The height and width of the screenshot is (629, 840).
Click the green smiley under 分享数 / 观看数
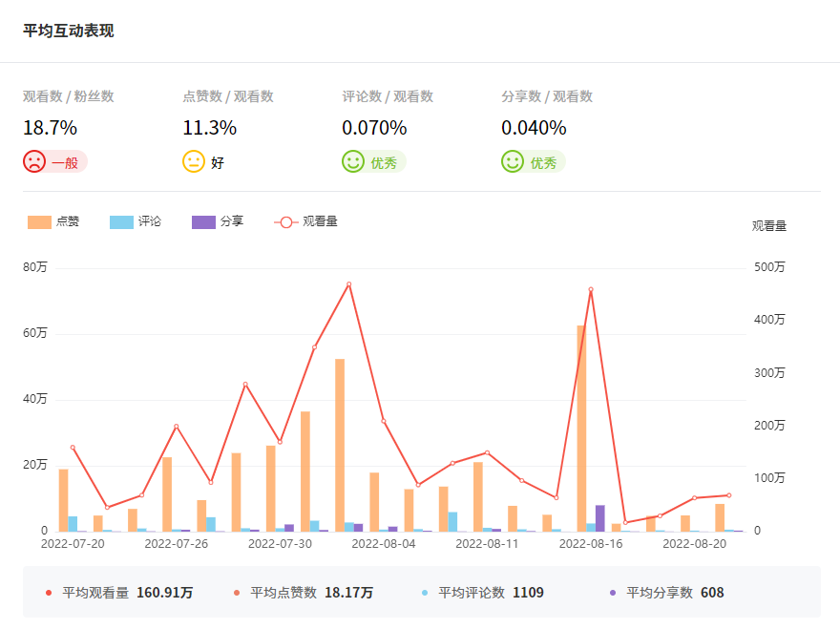(x=513, y=162)
